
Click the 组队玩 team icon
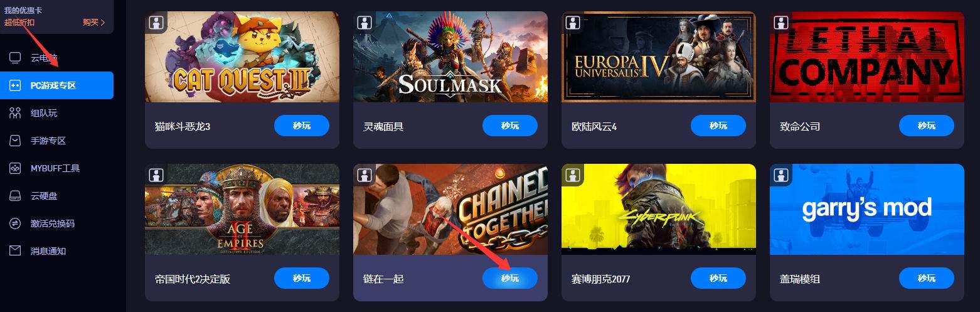pos(15,113)
